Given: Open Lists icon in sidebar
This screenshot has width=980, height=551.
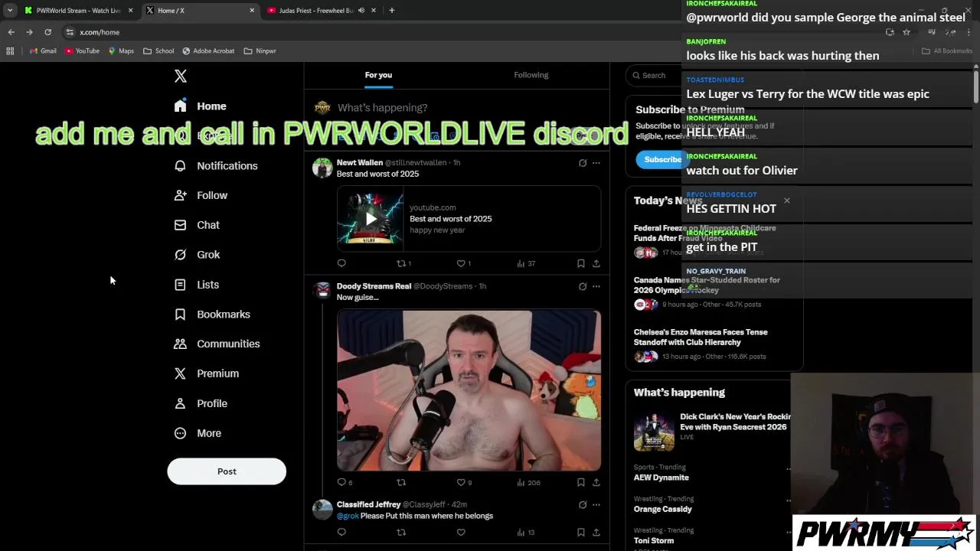Looking at the screenshot, I should coord(180,285).
